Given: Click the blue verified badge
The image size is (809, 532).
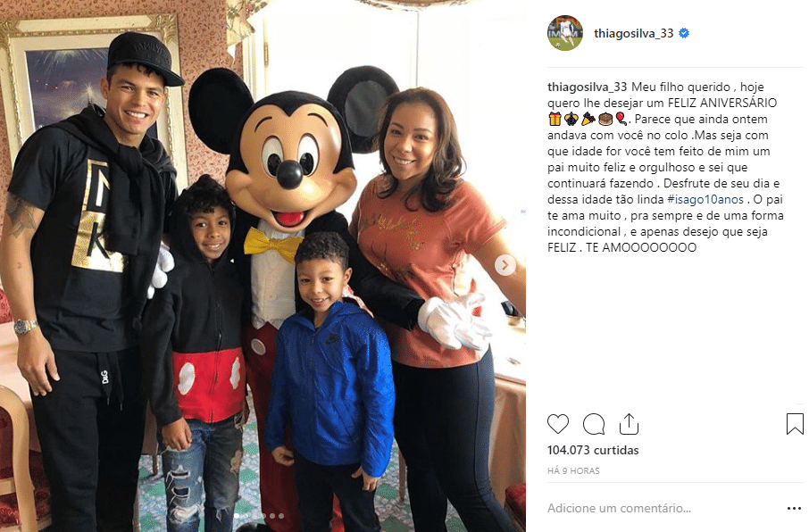Looking at the screenshot, I should click(684, 33).
